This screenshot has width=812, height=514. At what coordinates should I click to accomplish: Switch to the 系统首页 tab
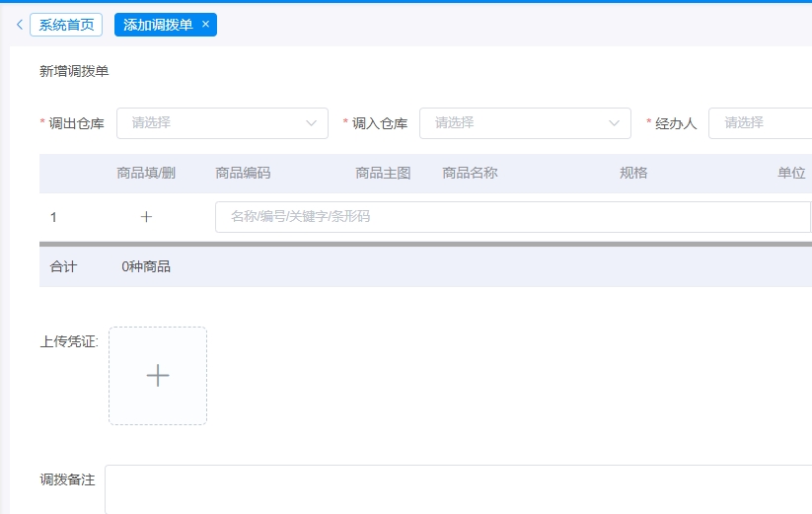point(66,25)
